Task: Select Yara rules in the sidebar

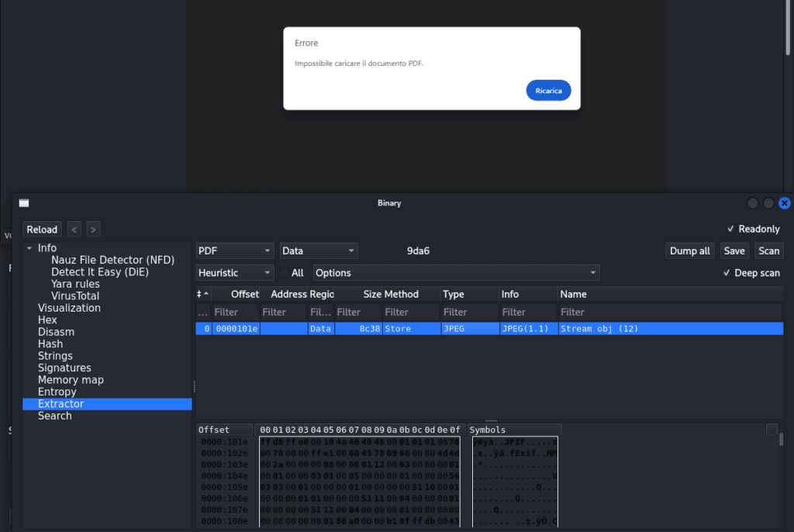Action: click(75, 285)
